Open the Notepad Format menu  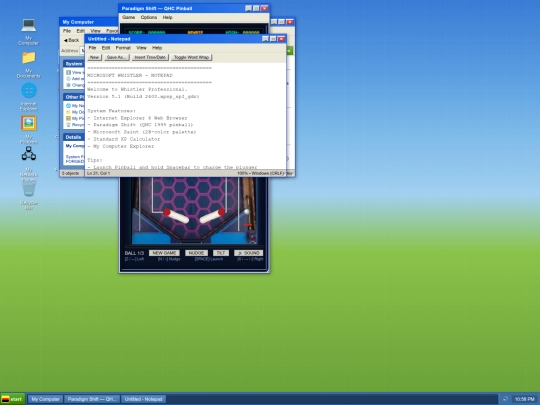tap(123, 48)
